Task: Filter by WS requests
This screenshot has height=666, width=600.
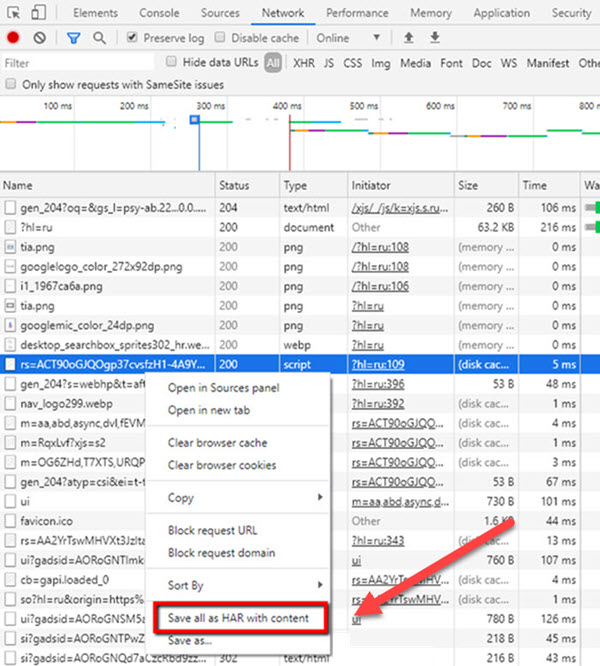Action: [509, 63]
